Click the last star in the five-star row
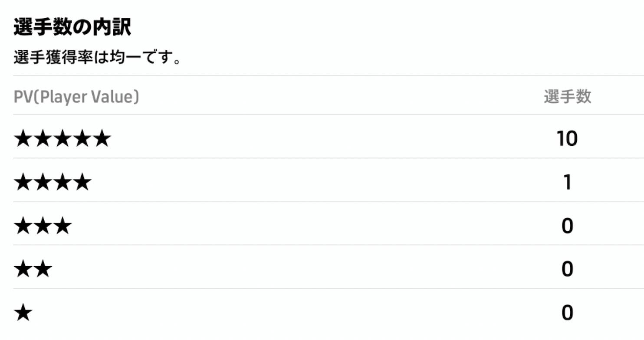The width and height of the screenshot is (644, 340). click(x=102, y=139)
